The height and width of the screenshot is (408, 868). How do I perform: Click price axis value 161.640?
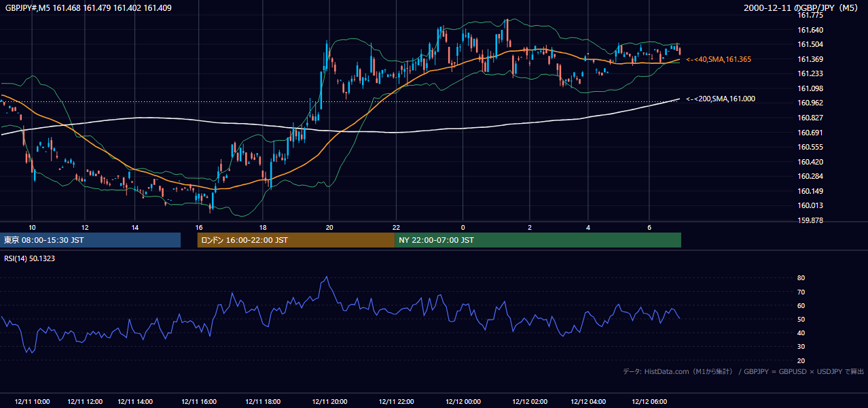(x=811, y=30)
